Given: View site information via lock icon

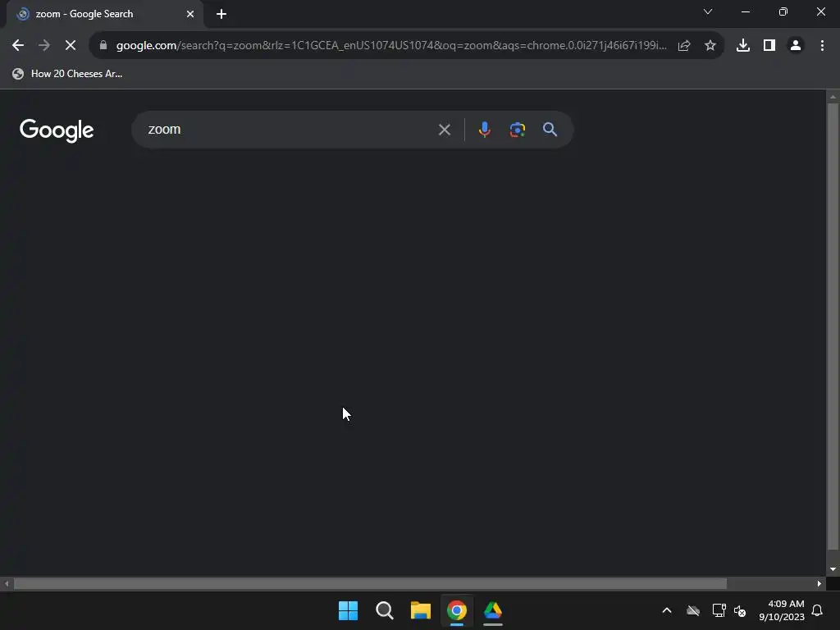Looking at the screenshot, I should (103, 46).
